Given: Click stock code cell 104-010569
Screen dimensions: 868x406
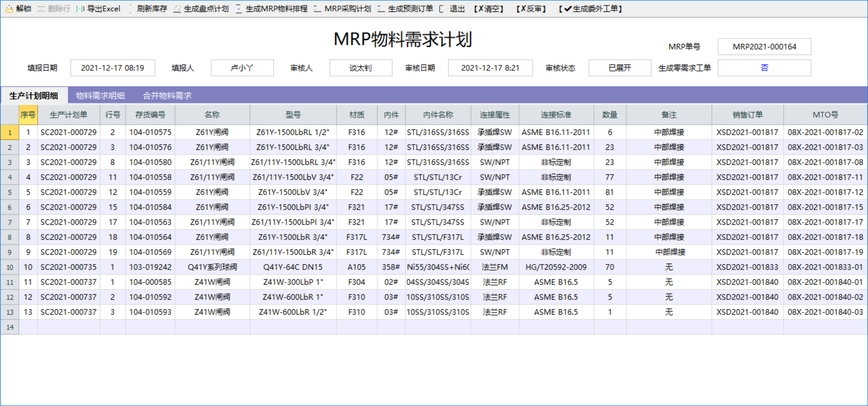Looking at the screenshot, I should [x=150, y=252].
